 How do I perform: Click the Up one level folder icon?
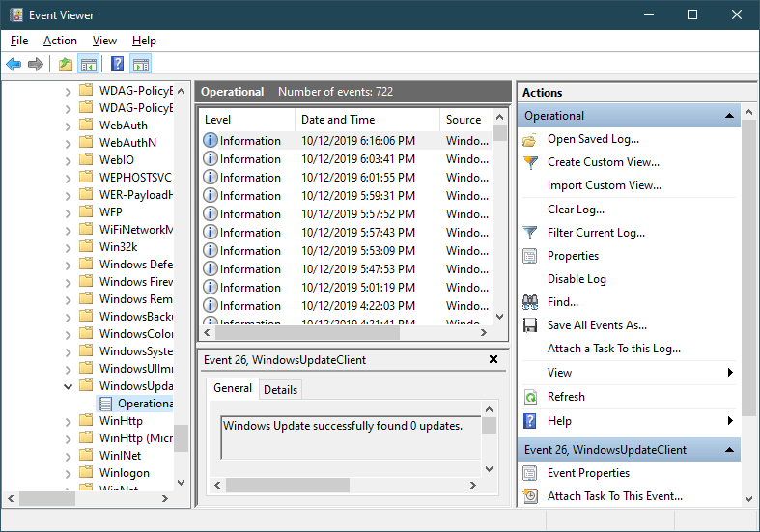(66, 64)
